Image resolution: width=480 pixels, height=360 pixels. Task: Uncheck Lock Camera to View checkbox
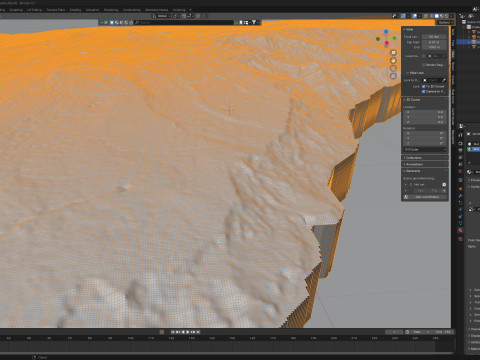(x=423, y=91)
